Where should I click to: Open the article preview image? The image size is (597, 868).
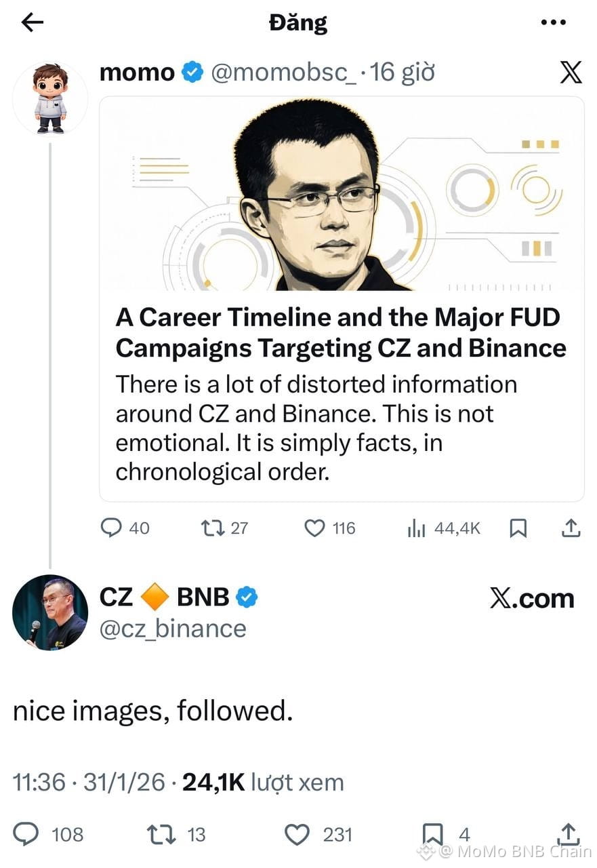[342, 194]
